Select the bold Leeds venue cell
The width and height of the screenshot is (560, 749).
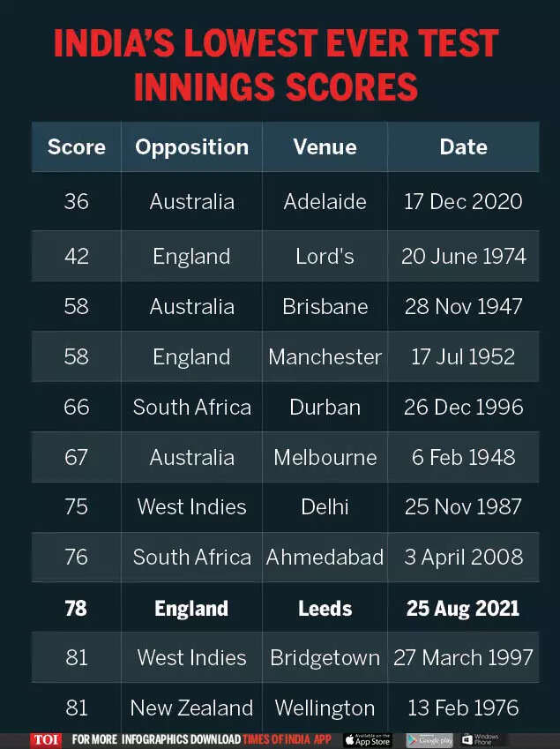coord(325,608)
